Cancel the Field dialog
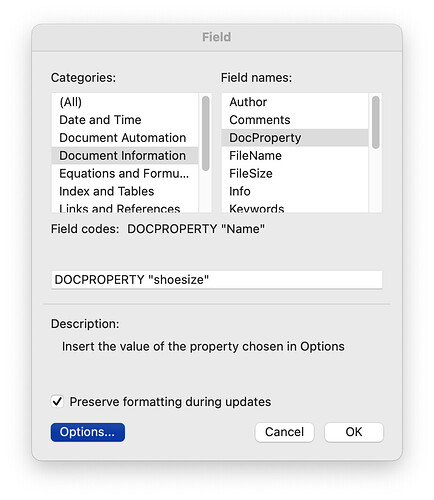The height and width of the screenshot is (500, 434). pyautogui.click(x=284, y=432)
